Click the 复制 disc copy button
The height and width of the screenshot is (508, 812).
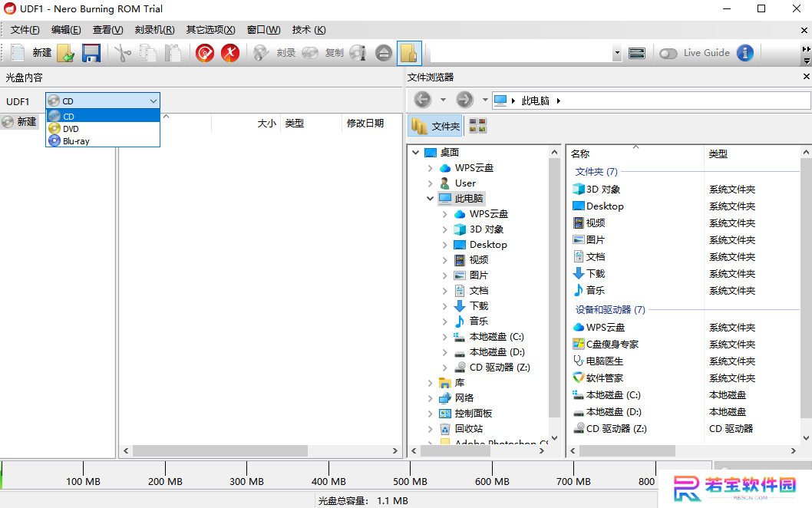point(322,53)
